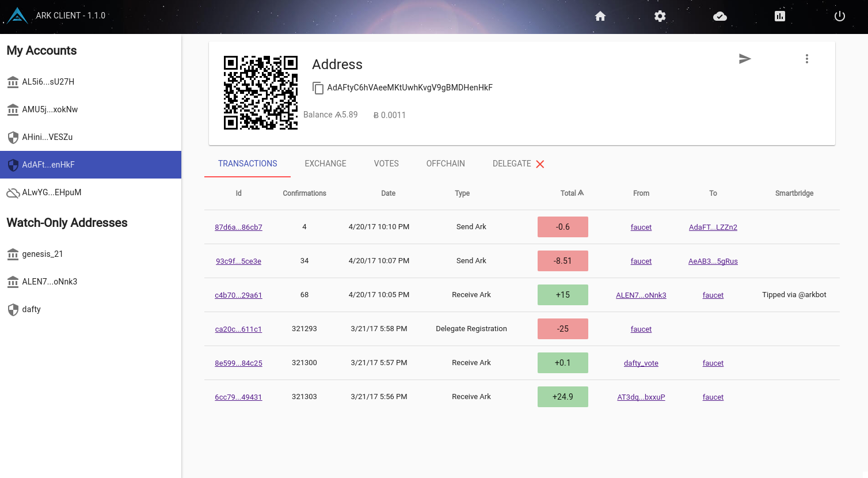Click the Balance Ѧ5.89 value

coord(330,115)
